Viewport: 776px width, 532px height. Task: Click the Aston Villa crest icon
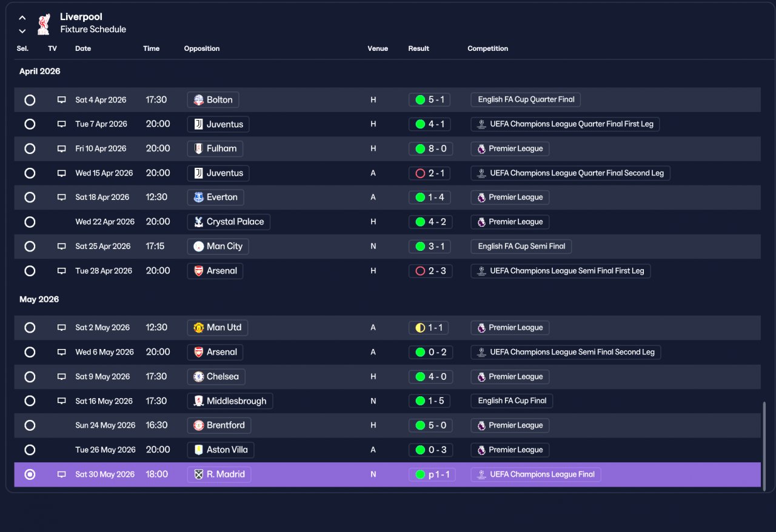pyautogui.click(x=198, y=450)
